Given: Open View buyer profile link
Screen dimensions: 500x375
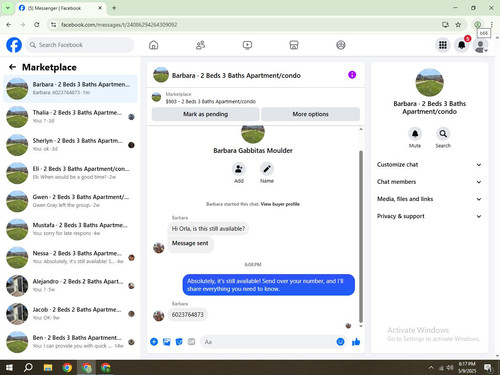Looking at the screenshot, I should pos(280,204).
